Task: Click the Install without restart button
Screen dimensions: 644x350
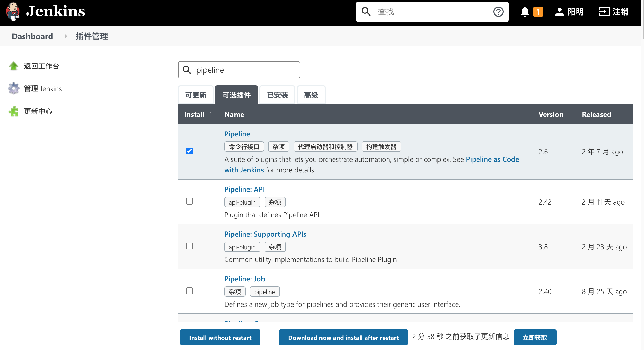Action: pos(220,337)
